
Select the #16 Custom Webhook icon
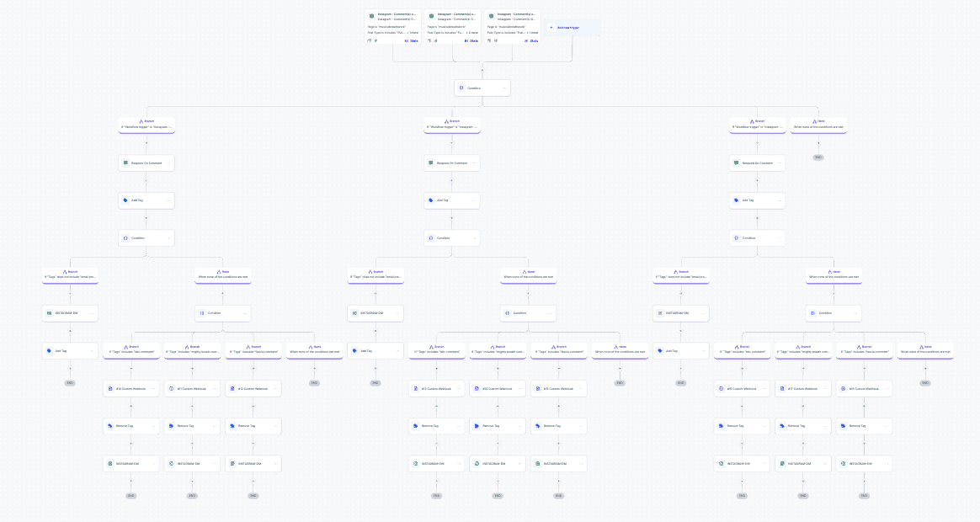click(722, 388)
